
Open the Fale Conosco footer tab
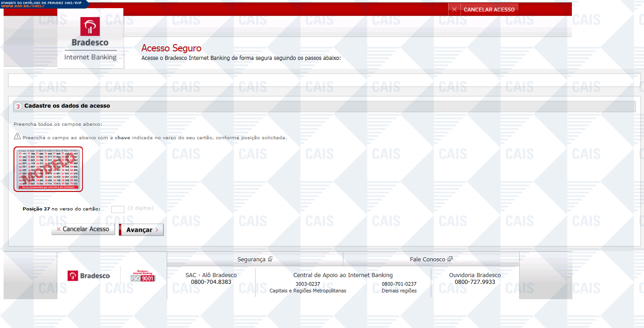427,260
